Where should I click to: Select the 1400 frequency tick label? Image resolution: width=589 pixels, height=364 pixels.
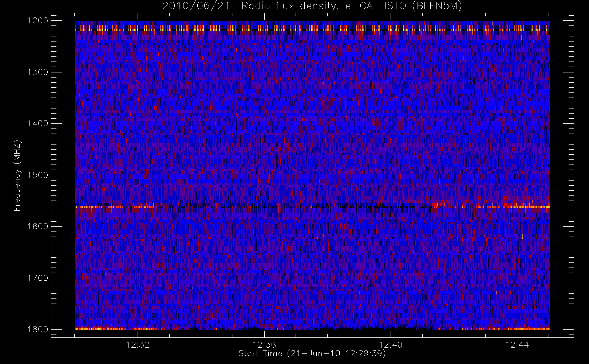(x=38, y=124)
